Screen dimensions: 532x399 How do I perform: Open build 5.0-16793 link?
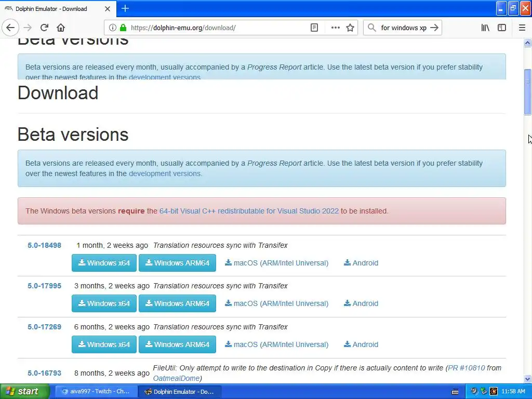[45, 373]
